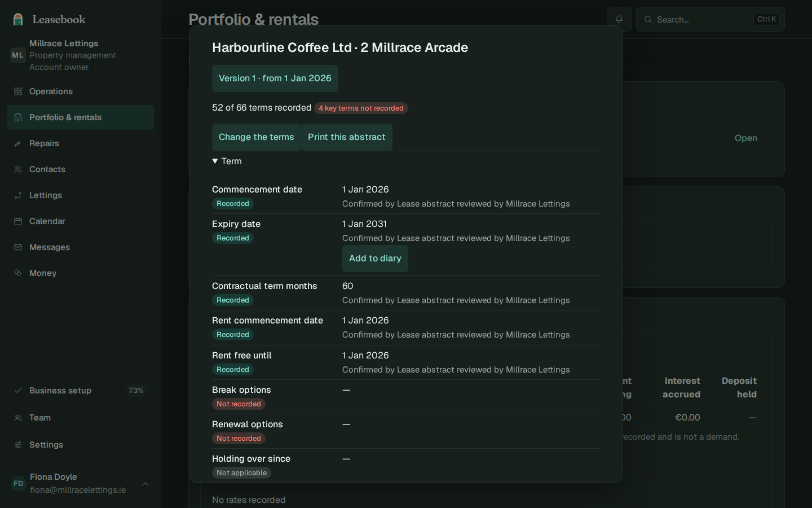Click the Messages envelope icon
Viewport: 812px width, 508px height.
click(18, 247)
